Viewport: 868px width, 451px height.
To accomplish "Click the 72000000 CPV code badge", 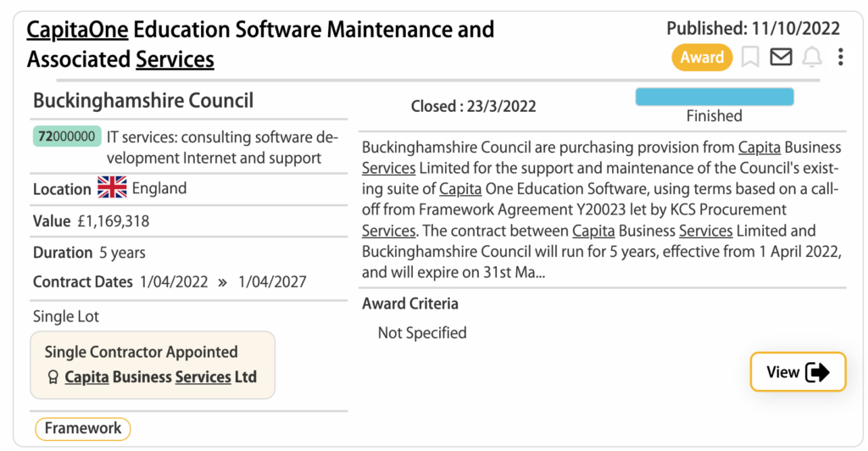I will (67, 136).
